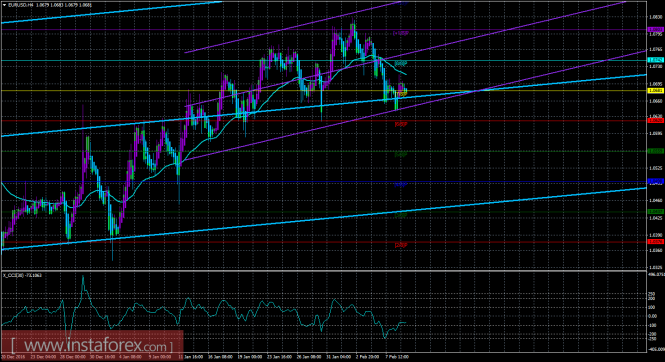Viewport: 665px width, 362px height.
Task: Click the bottom red pivot level label
Action: (401, 245)
